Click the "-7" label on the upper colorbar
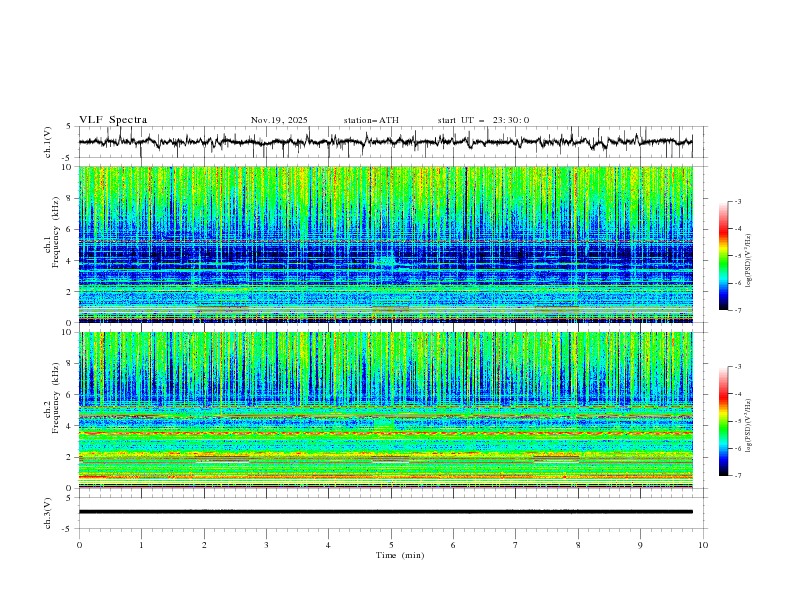This screenshot has height=612, width=792. click(737, 311)
